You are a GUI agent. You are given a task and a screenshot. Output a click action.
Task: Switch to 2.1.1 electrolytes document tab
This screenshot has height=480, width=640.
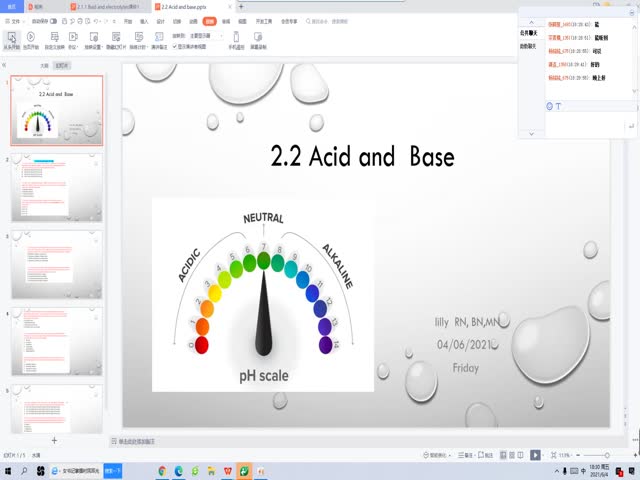(108, 7)
